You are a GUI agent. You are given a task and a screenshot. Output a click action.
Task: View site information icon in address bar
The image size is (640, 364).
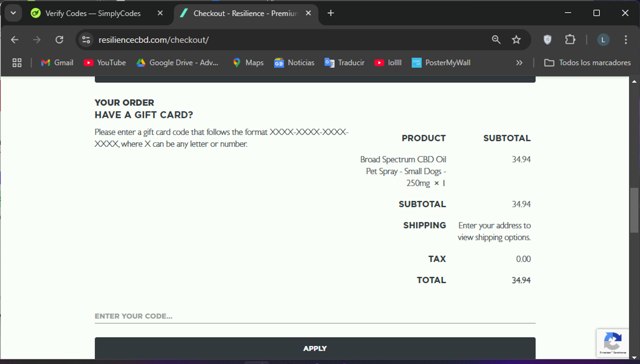[x=86, y=40]
